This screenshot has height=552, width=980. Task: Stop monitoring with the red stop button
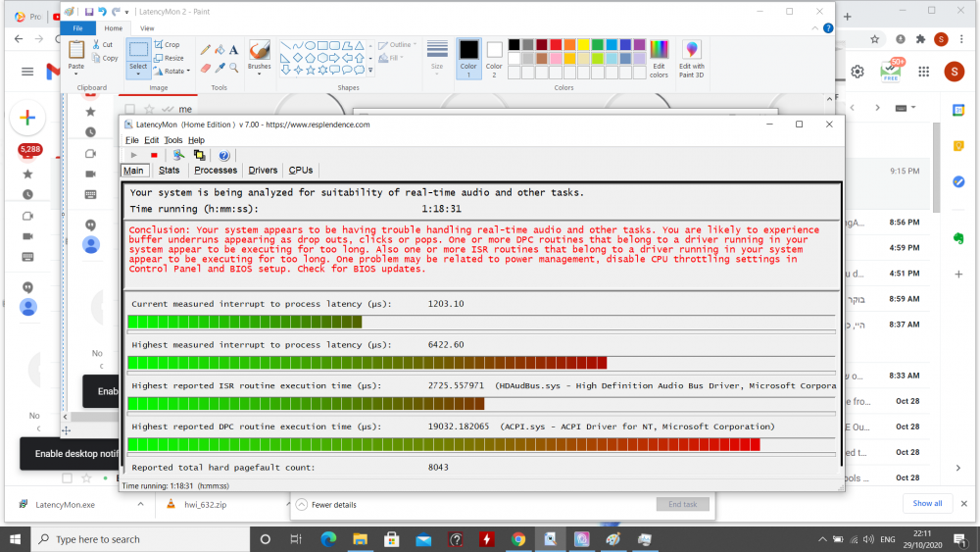pyautogui.click(x=154, y=155)
